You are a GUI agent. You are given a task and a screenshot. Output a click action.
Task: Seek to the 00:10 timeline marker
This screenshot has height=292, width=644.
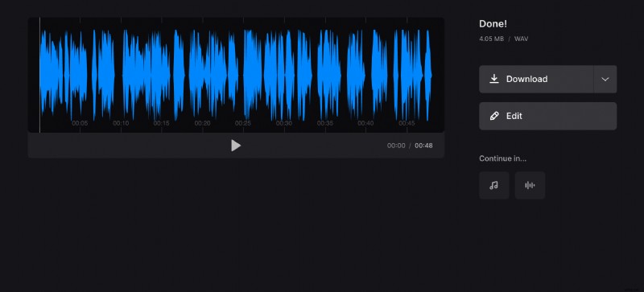pyautogui.click(x=121, y=123)
